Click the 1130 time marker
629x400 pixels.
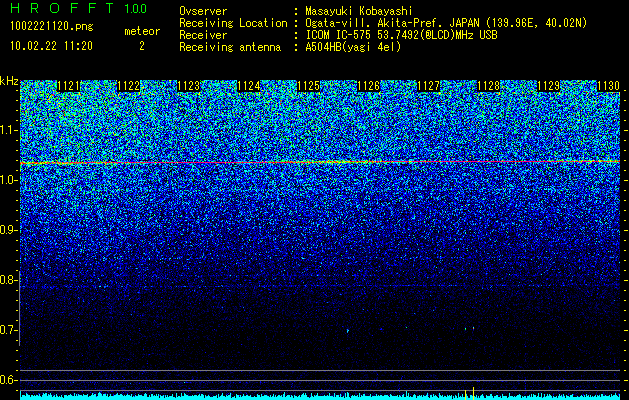pyautogui.click(x=609, y=86)
